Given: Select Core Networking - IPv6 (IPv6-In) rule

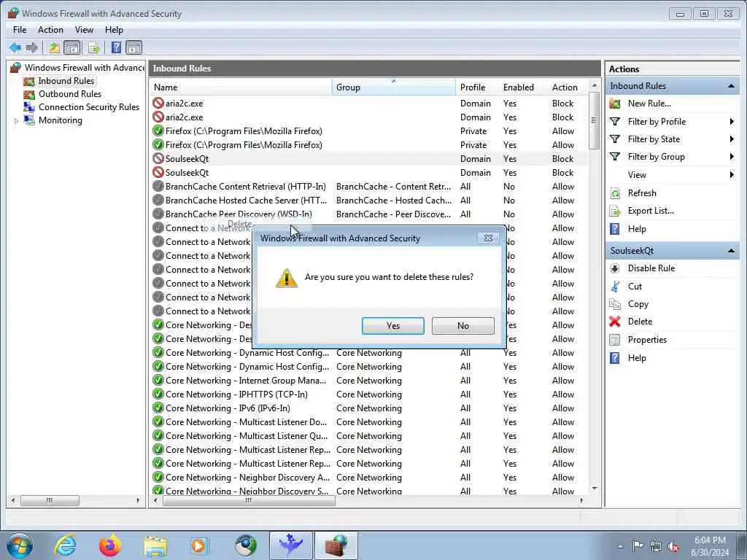Looking at the screenshot, I should (x=369, y=408).
